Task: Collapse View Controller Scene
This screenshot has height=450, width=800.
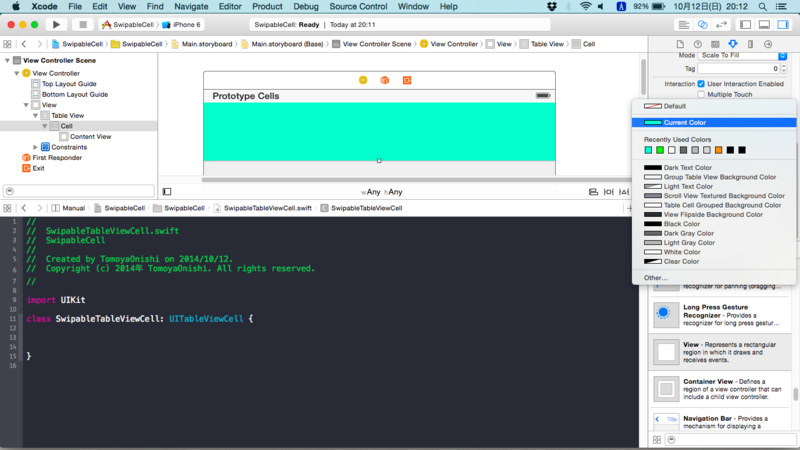Action: click(x=7, y=60)
